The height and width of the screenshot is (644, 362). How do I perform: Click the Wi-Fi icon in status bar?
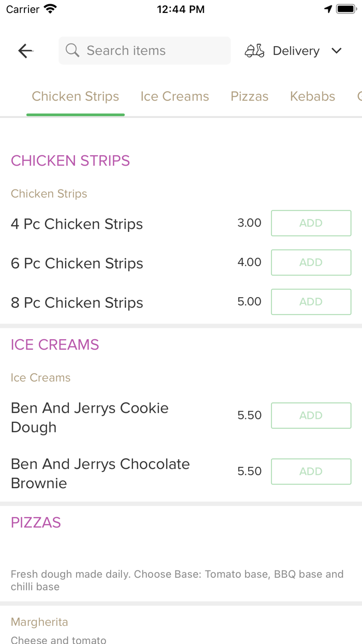49,8
